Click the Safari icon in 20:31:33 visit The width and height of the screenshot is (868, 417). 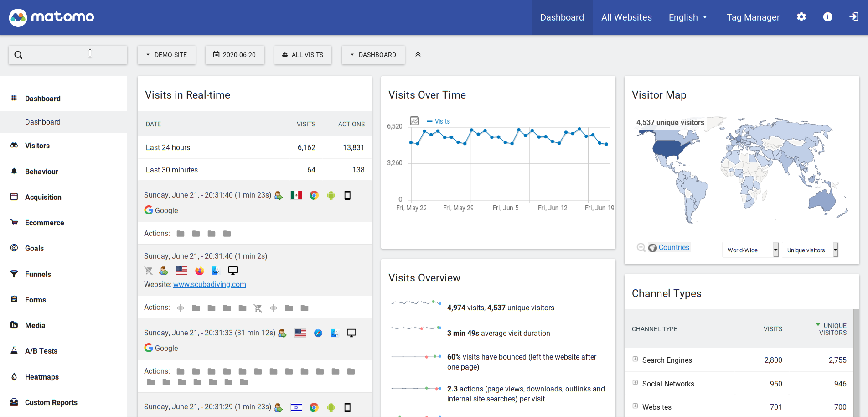pos(318,333)
